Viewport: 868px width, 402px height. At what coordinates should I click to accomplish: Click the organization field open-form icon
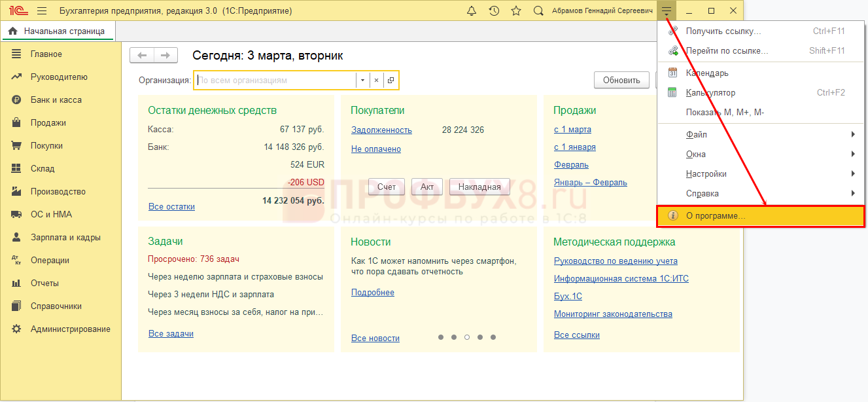[x=391, y=80]
